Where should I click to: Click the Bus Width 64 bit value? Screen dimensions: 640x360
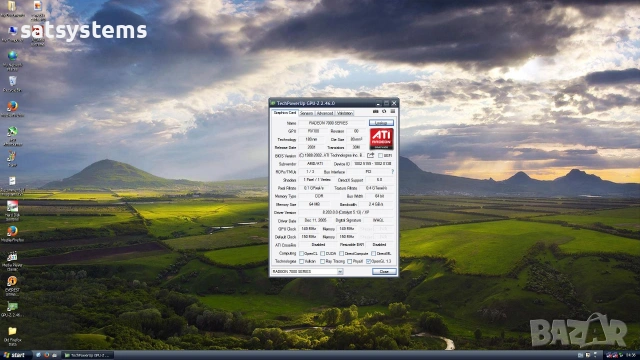(x=379, y=196)
